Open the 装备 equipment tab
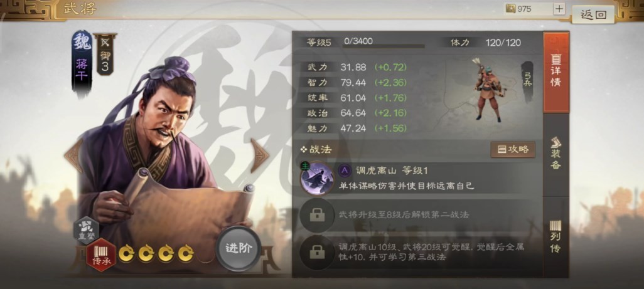The image size is (644, 289). 555,154
